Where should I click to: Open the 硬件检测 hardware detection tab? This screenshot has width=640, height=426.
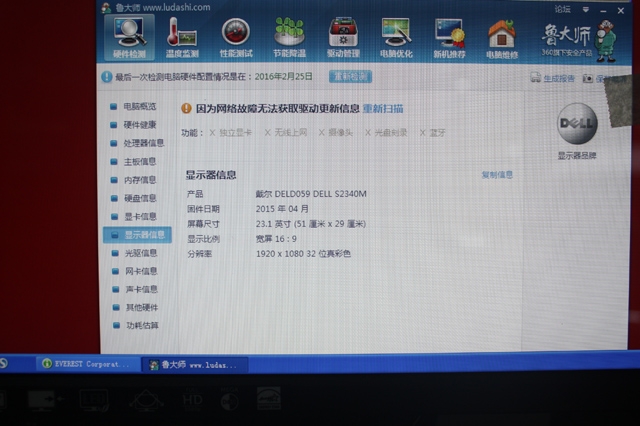click(129, 38)
